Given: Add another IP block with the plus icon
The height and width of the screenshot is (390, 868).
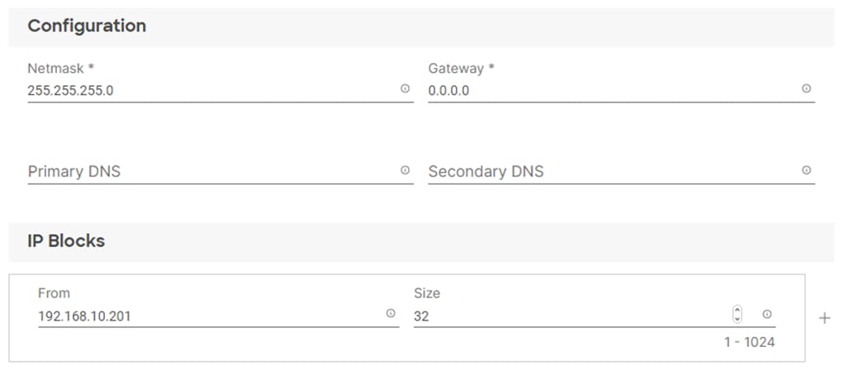Looking at the screenshot, I should (x=824, y=318).
